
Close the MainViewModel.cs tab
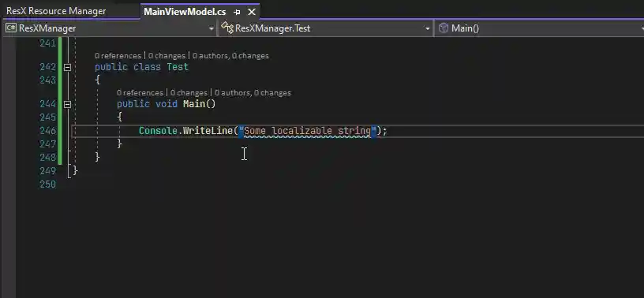tap(252, 13)
